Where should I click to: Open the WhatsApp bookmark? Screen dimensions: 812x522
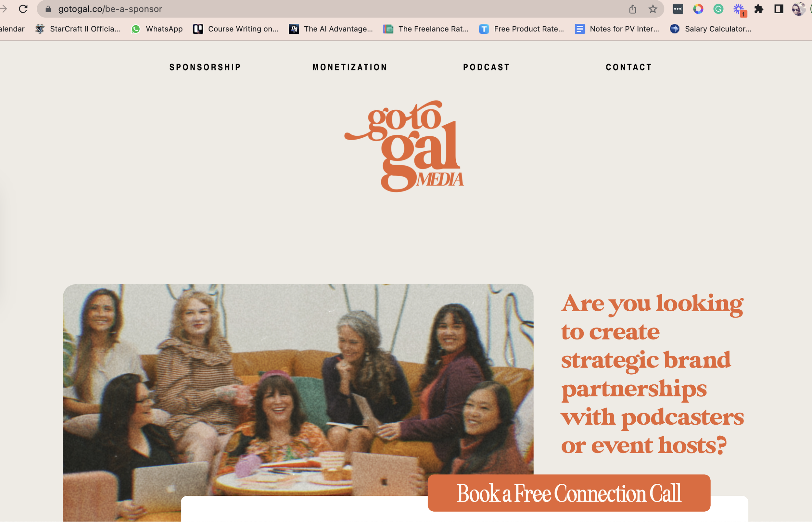[157, 29]
